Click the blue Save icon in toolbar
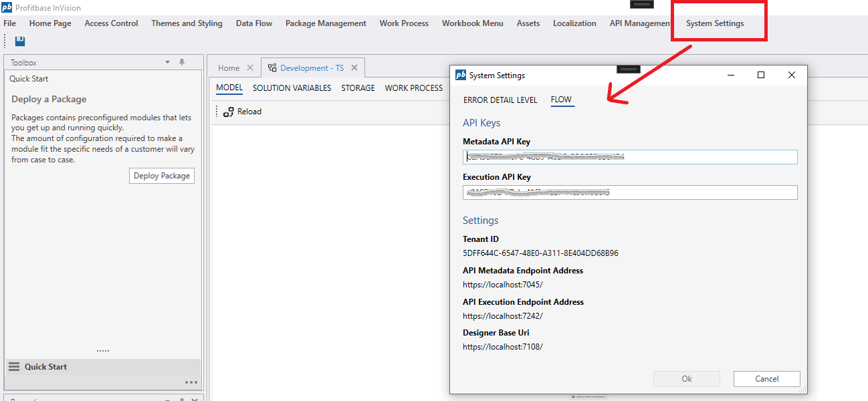Image resolution: width=868 pixels, height=401 pixels. pyautogui.click(x=20, y=41)
